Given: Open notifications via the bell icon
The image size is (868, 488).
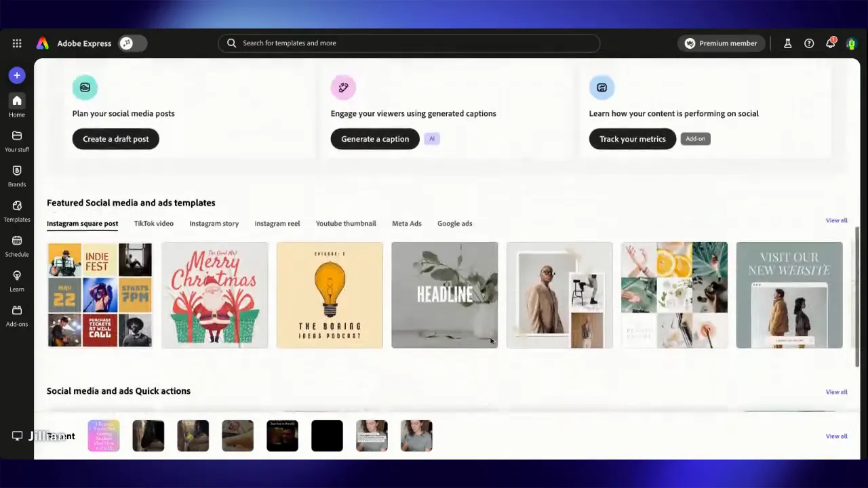Looking at the screenshot, I should [831, 43].
